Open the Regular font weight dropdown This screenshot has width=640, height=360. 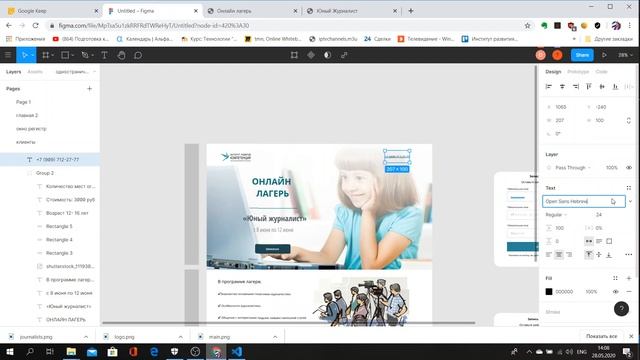556,215
